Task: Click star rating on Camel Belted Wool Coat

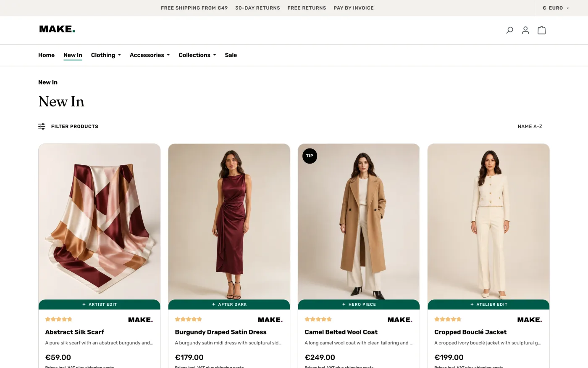Action: tap(318, 319)
